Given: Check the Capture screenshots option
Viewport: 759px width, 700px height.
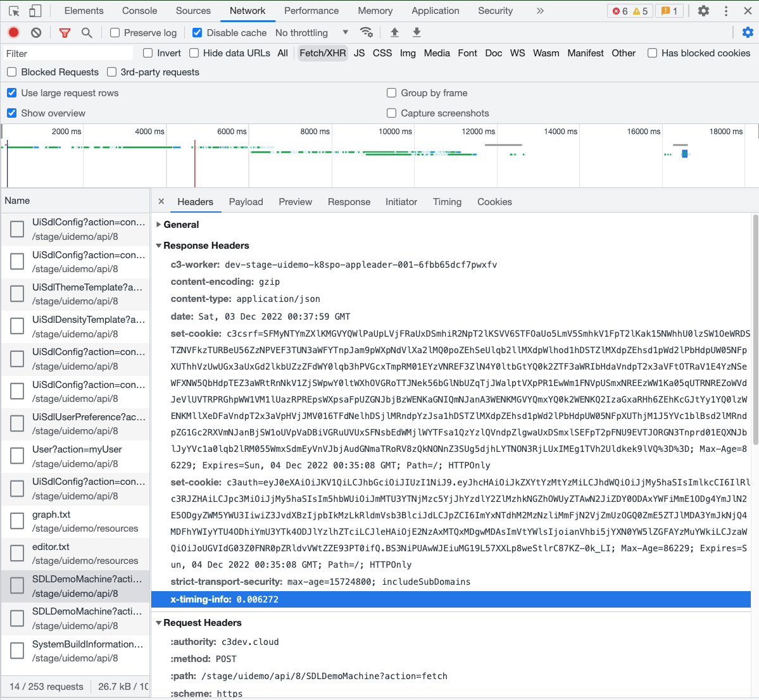Looking at the screenshot, I should (392, 113).
